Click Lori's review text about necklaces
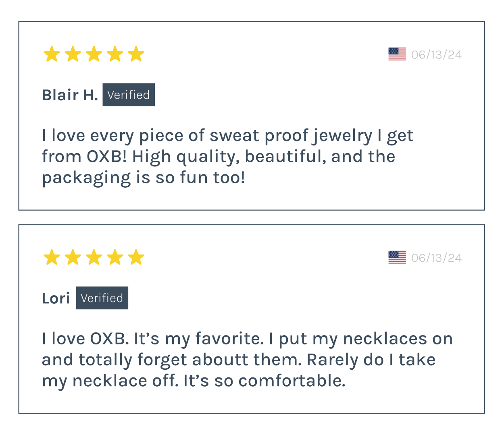This screenshot has height=433, width=504. (x=247, y=360)
